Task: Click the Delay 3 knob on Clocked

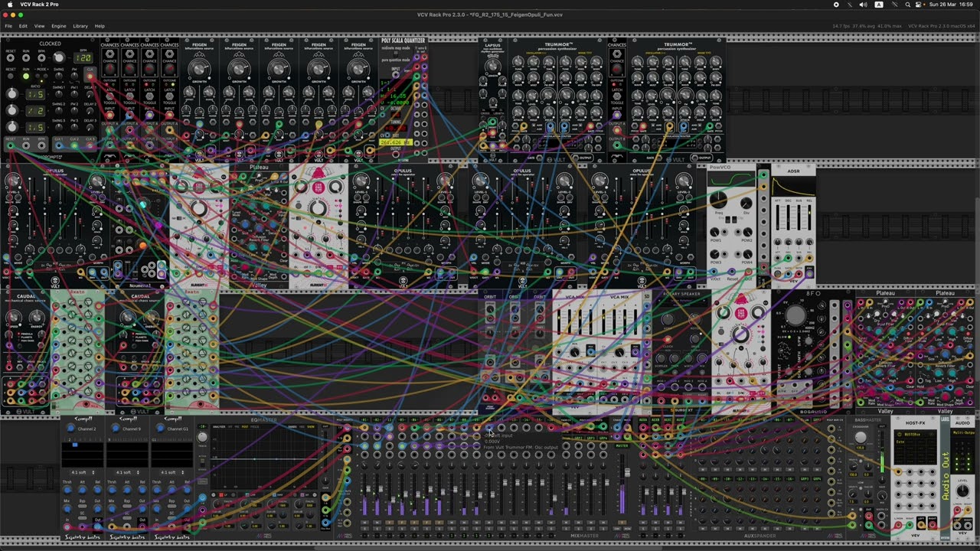Action: click(91, 127)
